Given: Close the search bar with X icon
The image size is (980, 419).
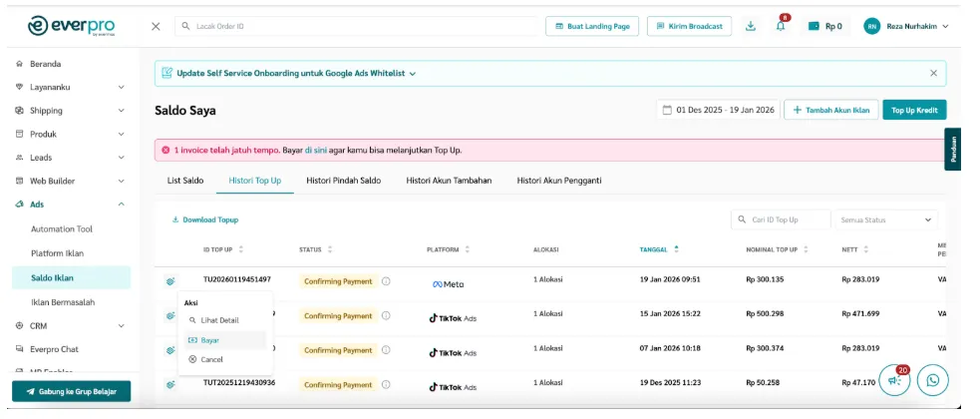Looking at the screenshot, I should point(156,26).
